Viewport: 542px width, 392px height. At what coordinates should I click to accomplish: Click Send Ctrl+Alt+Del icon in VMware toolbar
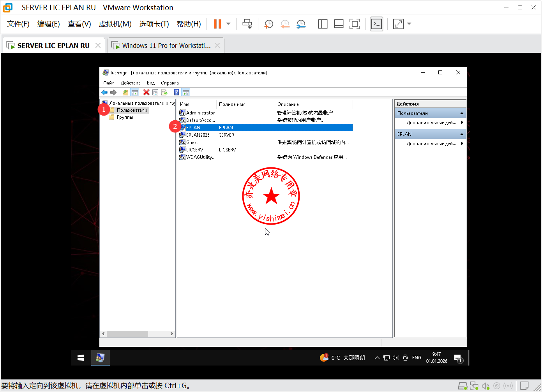[x=247, y=24]
